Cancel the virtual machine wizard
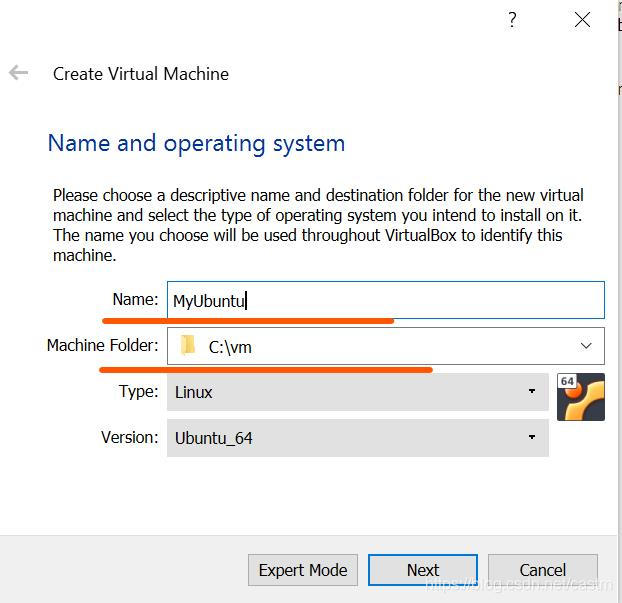 click(x=543, y=570)
